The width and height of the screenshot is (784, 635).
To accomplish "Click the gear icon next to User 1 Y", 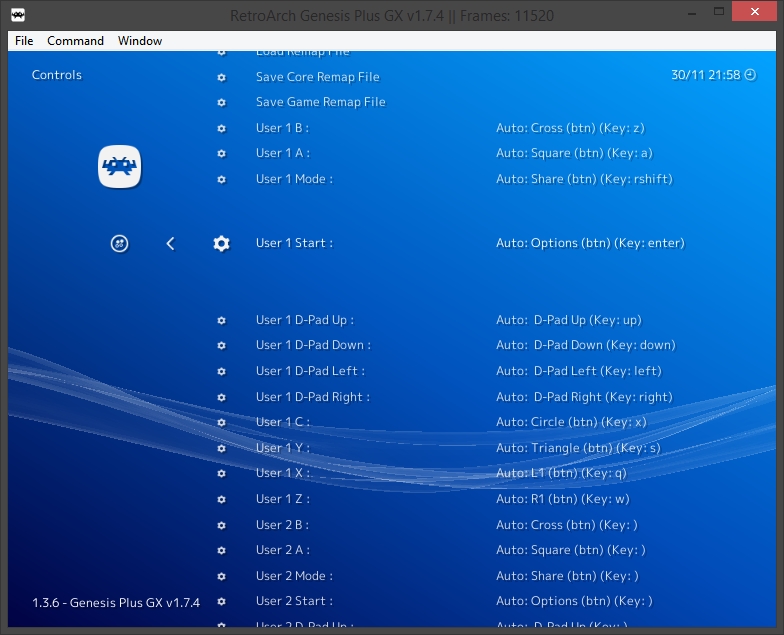I will 222,448.
